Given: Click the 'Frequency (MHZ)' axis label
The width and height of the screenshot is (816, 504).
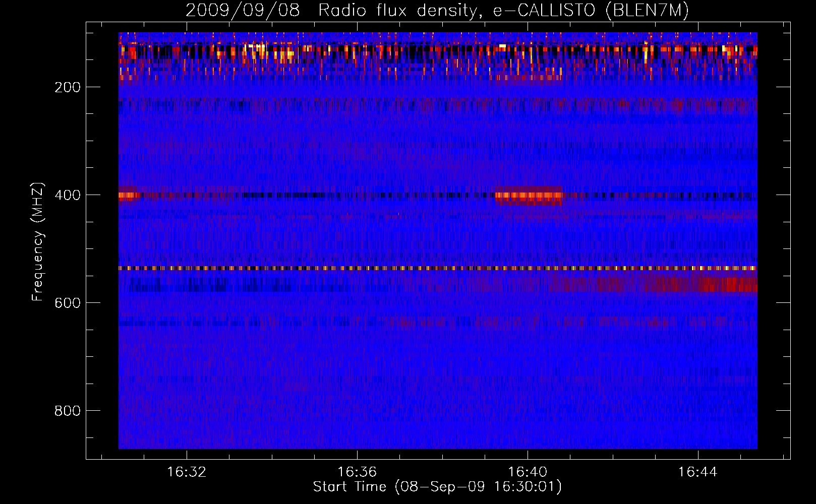Looking at the screenshot, I should click(x=38, y=241).
